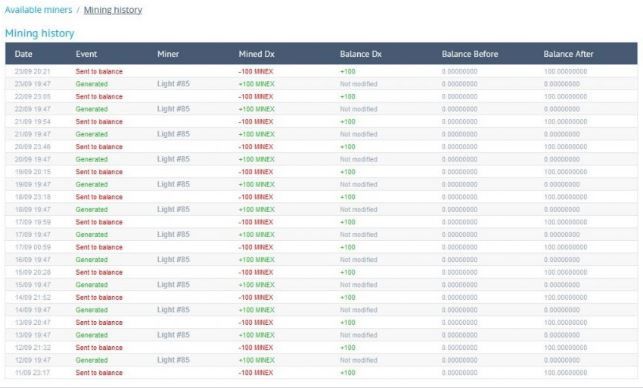Click 100.00000000 balance after in 17/09 00:59 row
The image size is (643, 388).
pyautogui.click(x=565, y=247)
